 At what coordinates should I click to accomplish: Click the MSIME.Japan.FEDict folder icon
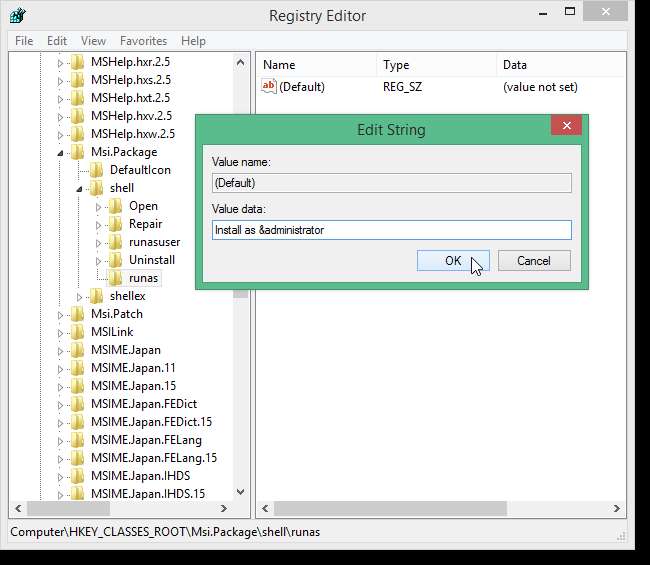(77, 404)
